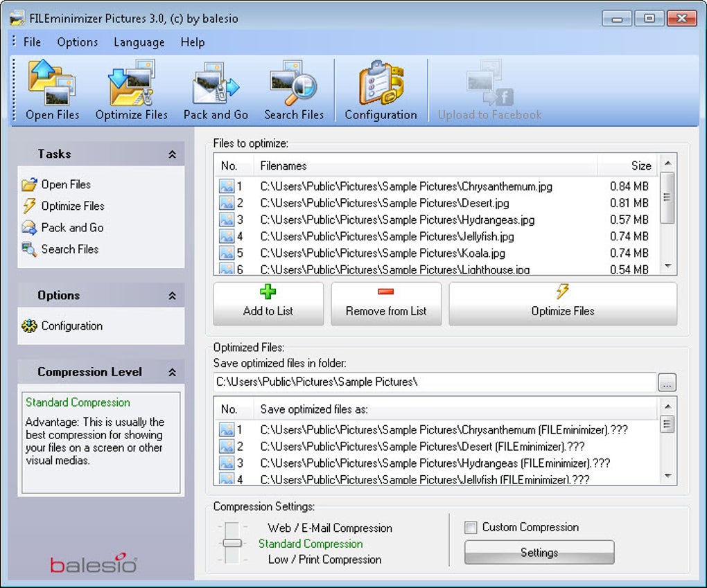Image resolution: width=707 pixels, height=588 pixels.
Task: Open the Options menu
Action: tap(78, 42)
